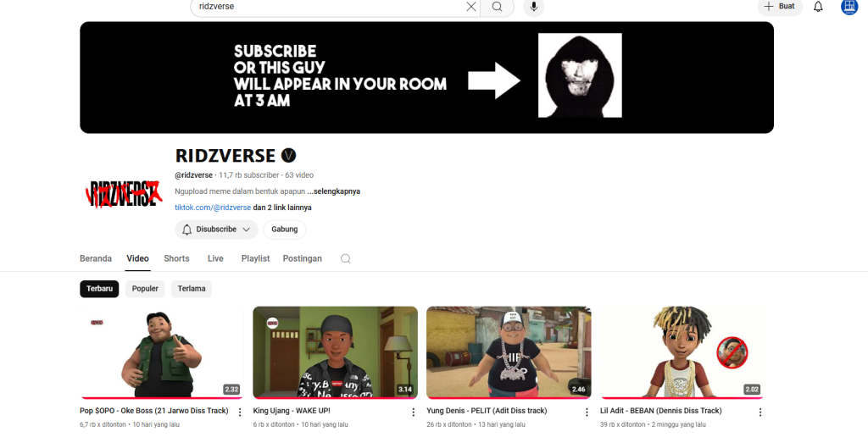Screen dimensions: 868x443
Task: Select the Video tab
Action: click(137, 258)
